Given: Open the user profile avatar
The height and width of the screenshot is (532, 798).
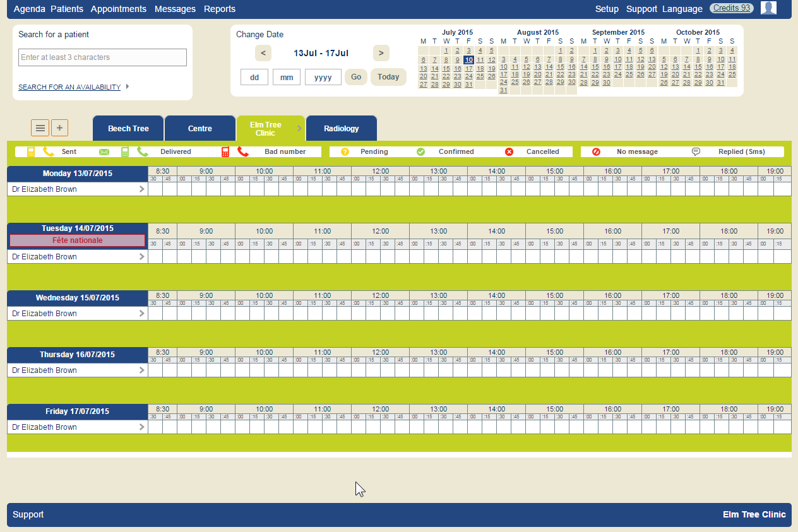Looking at the screenshot, I should point(768,8).
